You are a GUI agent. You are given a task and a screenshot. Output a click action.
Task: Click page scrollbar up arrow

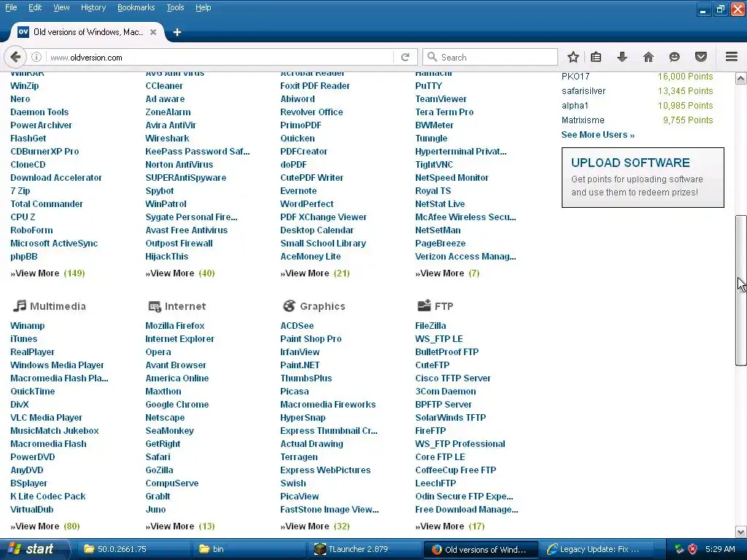[740, 78]
